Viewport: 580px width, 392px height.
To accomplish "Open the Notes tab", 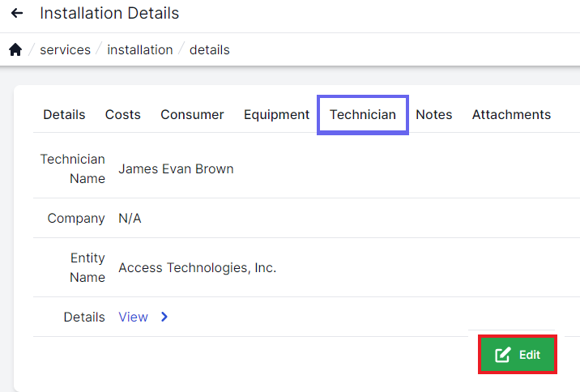I will tap(433, 115).
